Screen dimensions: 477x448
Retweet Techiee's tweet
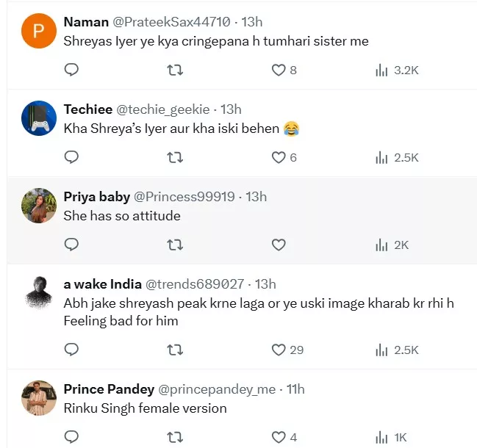[x=175, y=157]
